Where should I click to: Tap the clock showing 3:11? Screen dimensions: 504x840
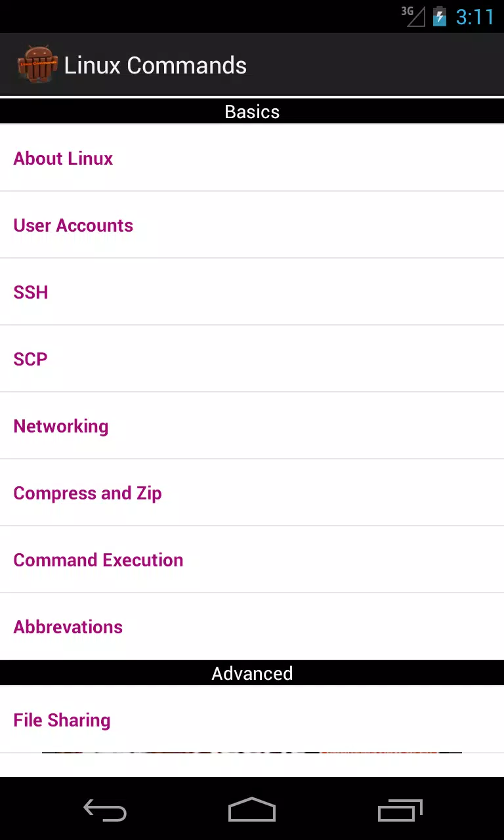475,17
